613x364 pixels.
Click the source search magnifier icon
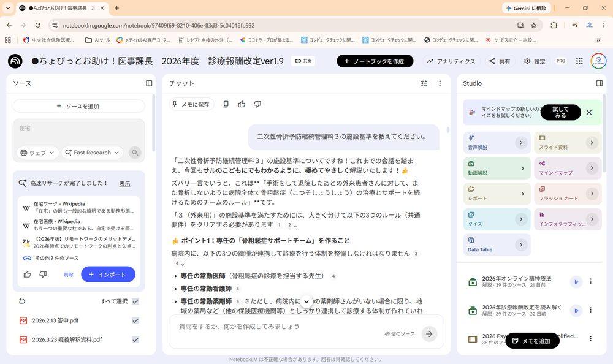tap(135, 153)
